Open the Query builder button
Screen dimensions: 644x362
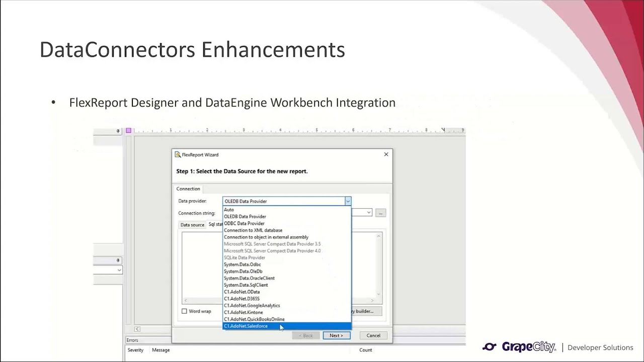click(366, 311)
